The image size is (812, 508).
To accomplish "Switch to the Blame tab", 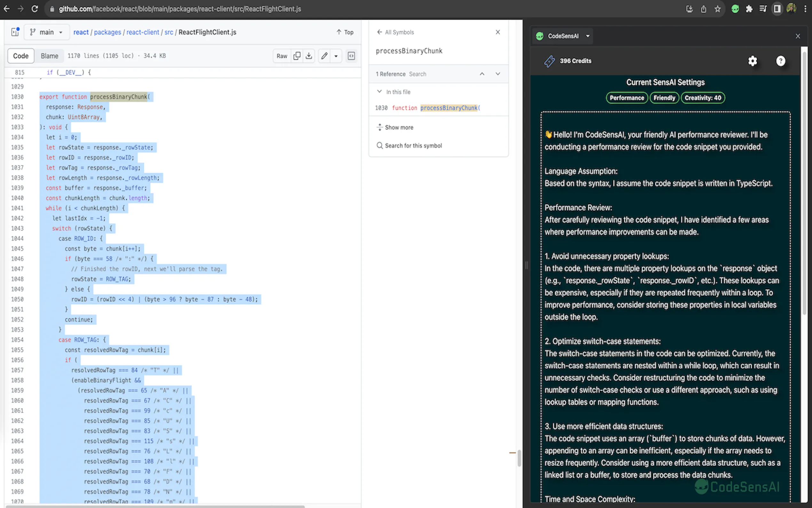I will point(49,56).
